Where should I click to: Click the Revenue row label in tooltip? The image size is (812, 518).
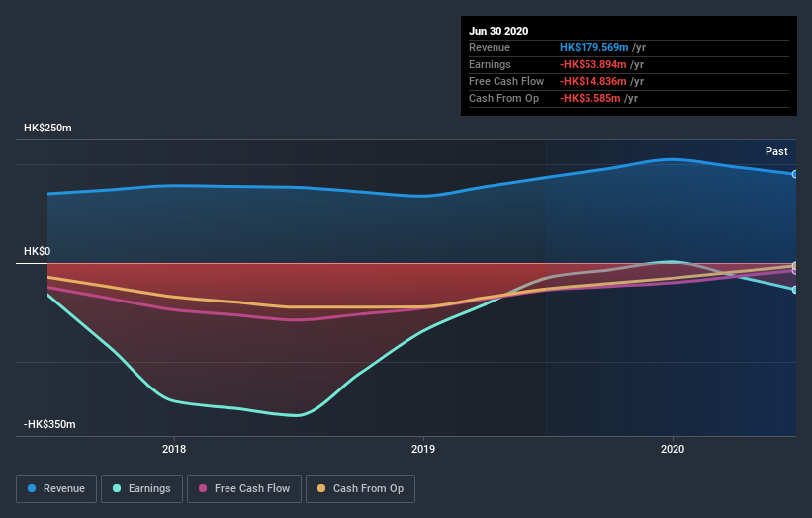pos(490,47)
